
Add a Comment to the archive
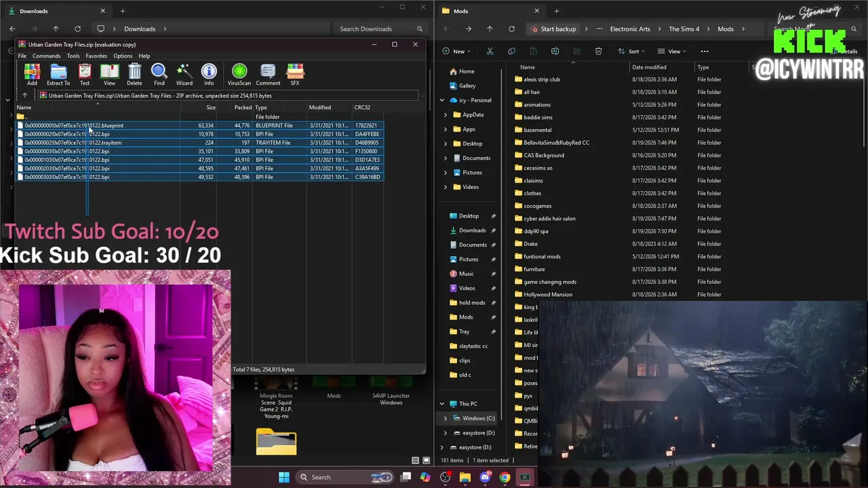(x=268, y=74)
